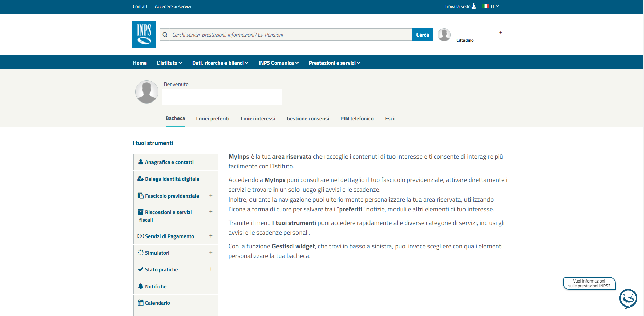Click the Anagrafica e contatti person icon

click(141, 162)
